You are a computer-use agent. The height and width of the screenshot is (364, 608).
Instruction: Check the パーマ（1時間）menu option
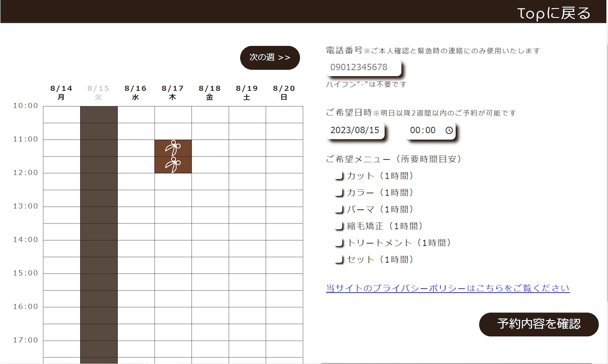pos(339,210)
